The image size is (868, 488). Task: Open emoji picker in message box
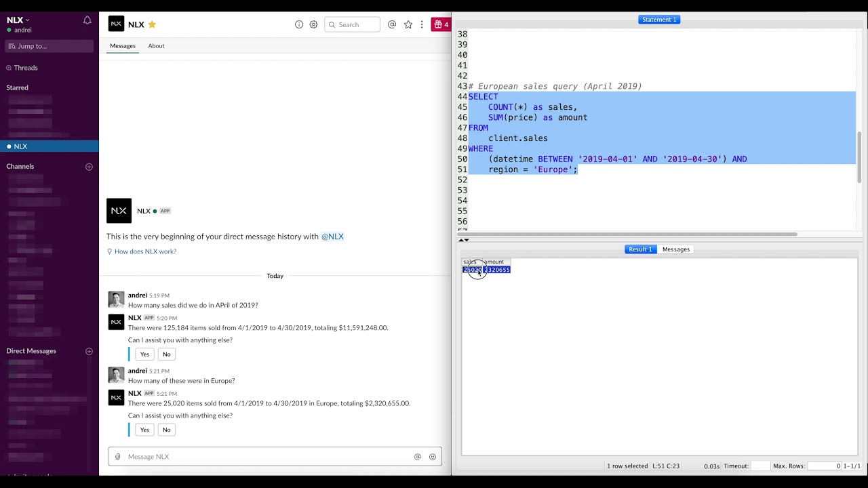pos(433,457)
